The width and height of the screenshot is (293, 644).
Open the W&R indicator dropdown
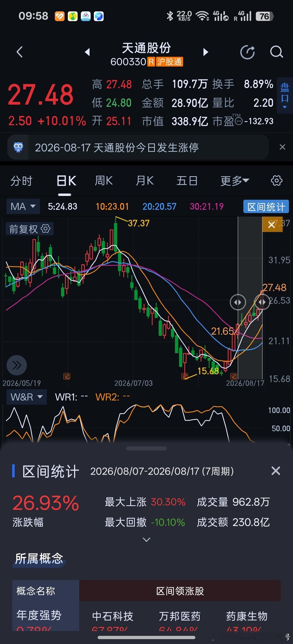pos(27,397)
